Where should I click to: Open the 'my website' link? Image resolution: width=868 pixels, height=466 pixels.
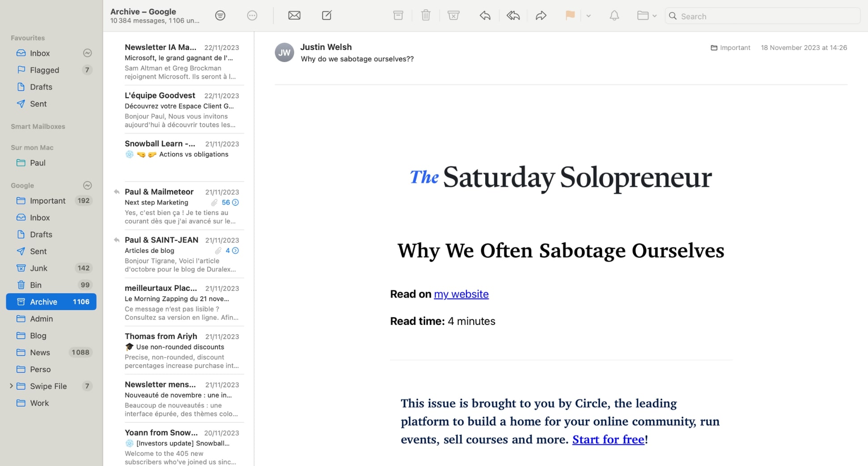tap(461, 294)
